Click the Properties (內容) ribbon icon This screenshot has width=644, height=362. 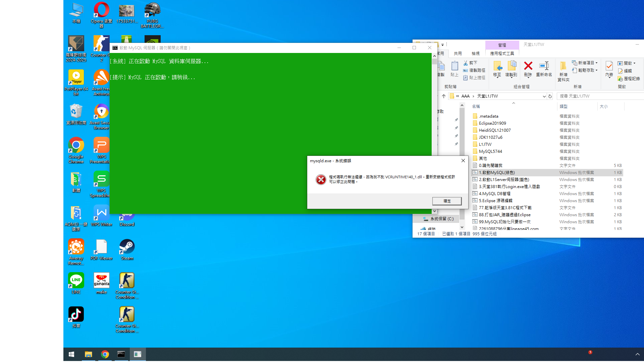coord(609,69)
